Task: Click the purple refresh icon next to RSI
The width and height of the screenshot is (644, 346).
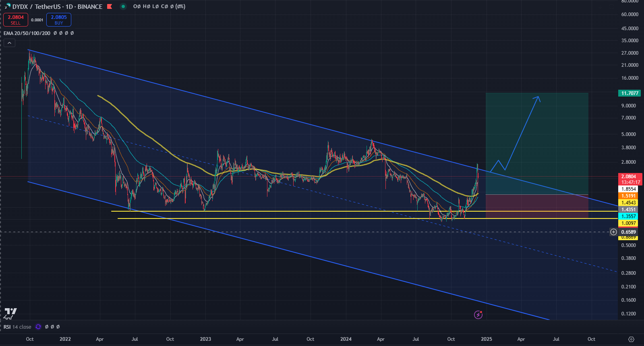Action: (38, 327)
